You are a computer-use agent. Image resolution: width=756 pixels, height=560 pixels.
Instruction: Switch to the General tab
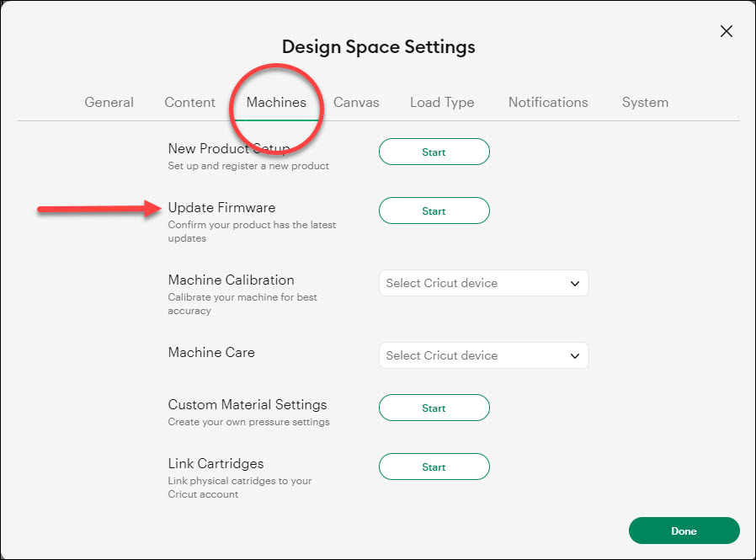click(109, 102)
